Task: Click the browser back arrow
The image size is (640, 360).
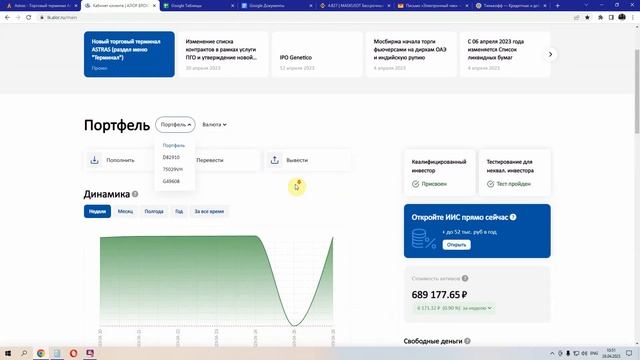Action: 7,18
